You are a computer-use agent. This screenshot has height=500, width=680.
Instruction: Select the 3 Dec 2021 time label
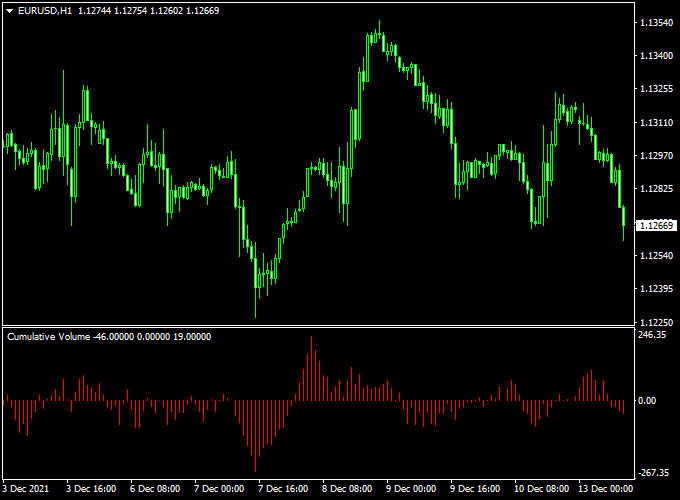[x=25, y=489]
